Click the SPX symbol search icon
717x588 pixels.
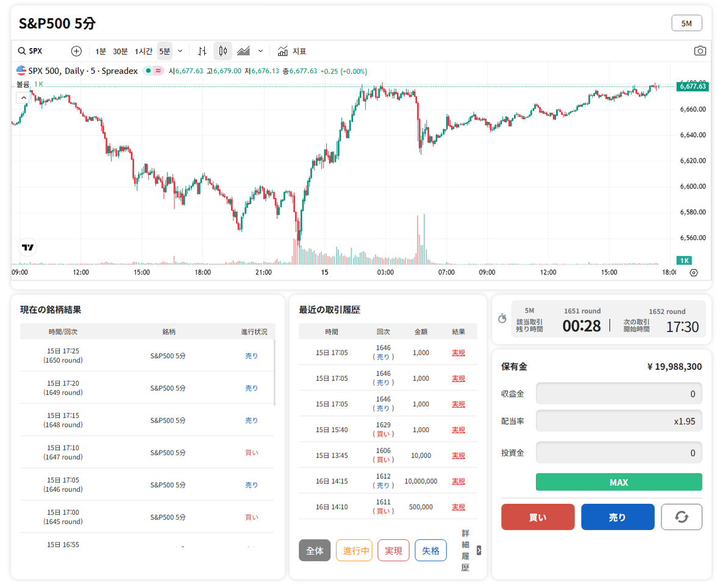coord(21,51)
